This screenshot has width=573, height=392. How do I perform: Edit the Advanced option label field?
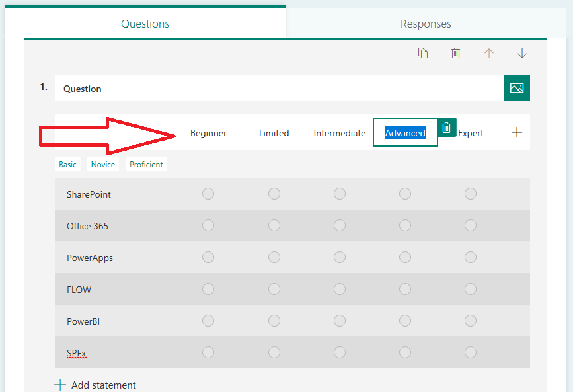click(405, 132)
